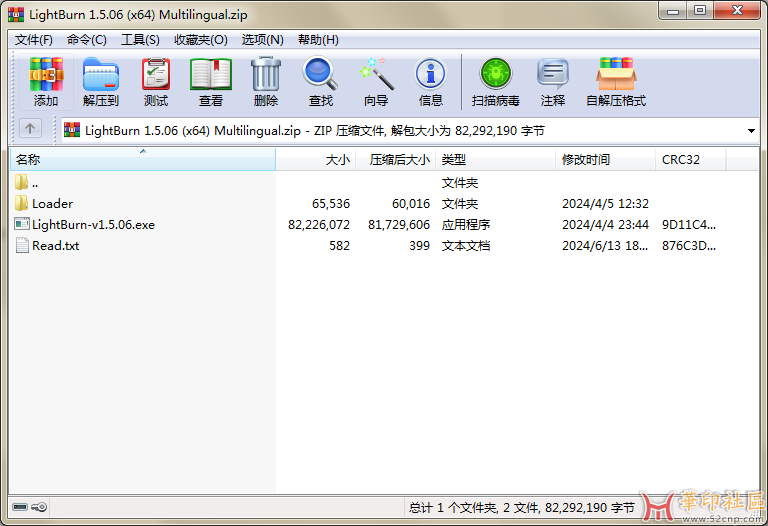
Task: Click the 自解压格式 (SFX) toolbar icon
Action: pos(616,74)
